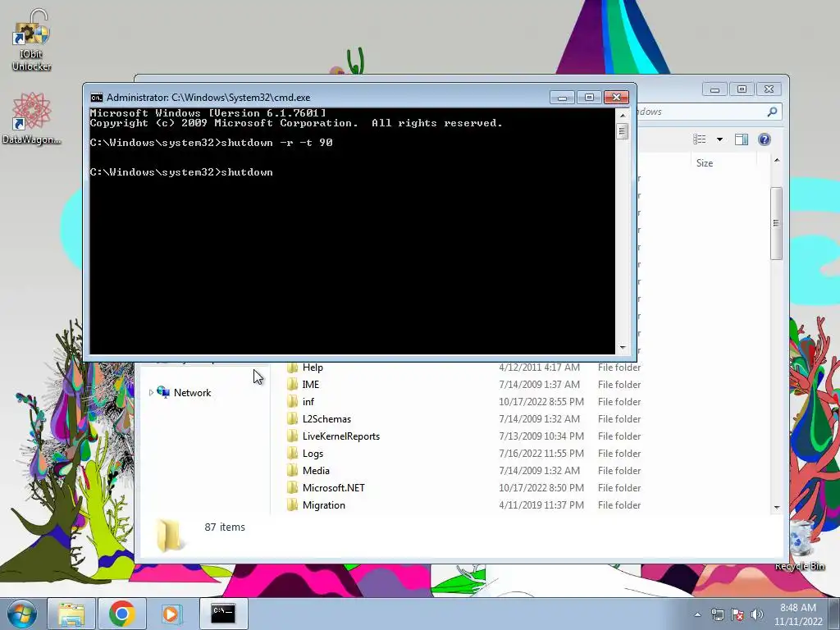Click the cmd scrollbar up arrow
Image resolution: width=840 pixels, height=630 pixels.
point(623,115)
